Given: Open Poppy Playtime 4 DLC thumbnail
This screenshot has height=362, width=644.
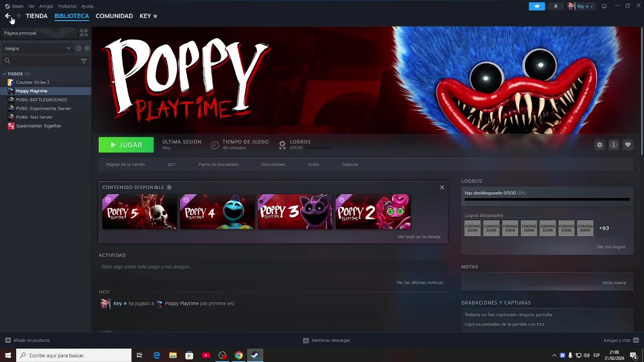Looking at the screenshot, I should point(217,212).
